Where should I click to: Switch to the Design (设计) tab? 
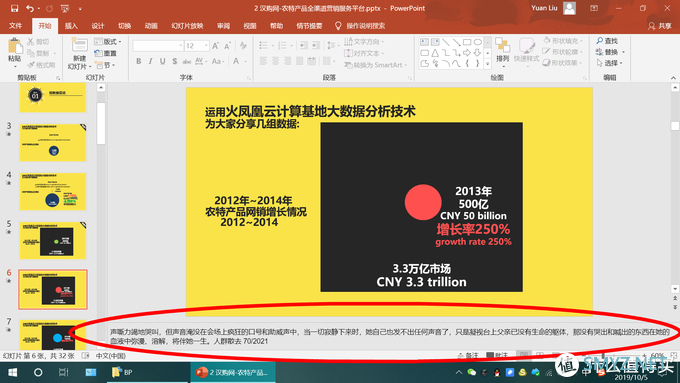pos(98,26)
